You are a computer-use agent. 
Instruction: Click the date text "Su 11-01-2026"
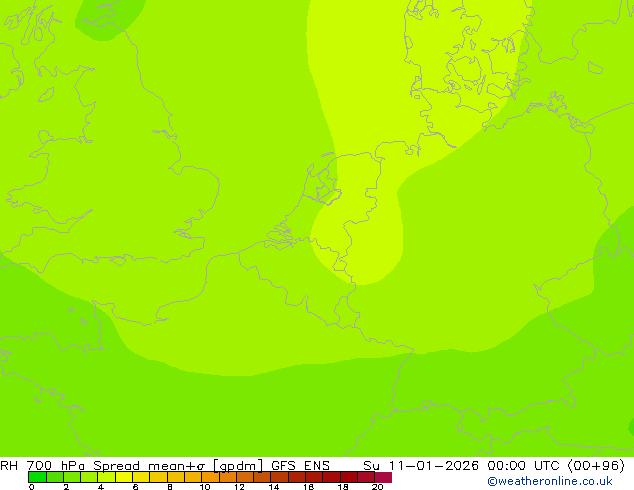421,465
